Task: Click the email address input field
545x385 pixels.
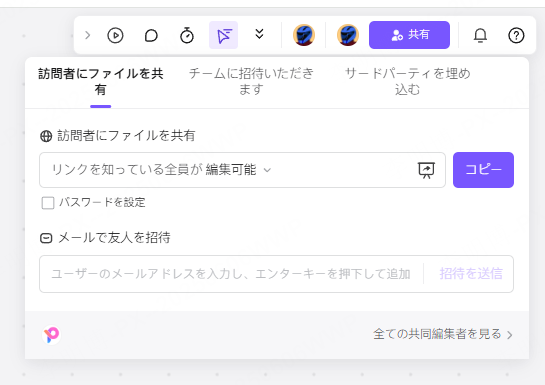Action: [x=231, y=274]
